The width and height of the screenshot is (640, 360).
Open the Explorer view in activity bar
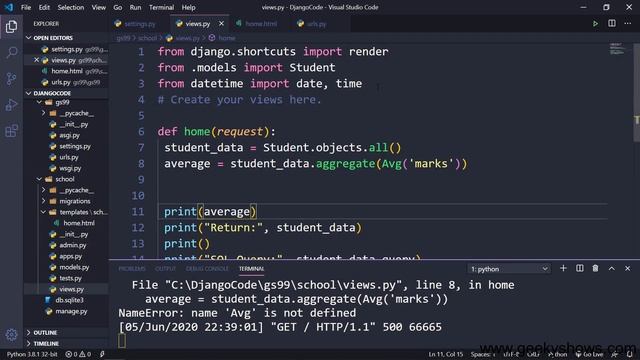[x=11, y=27]
